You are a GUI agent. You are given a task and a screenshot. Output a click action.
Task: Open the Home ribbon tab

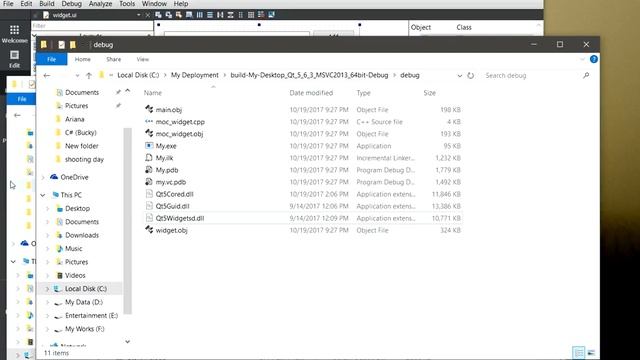(x=82, y=59)
